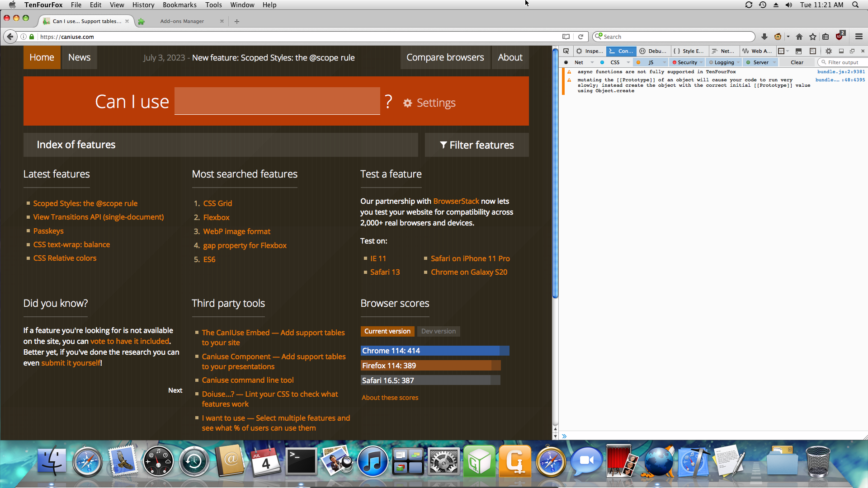868x488 pixels.
Task: Toggle the Server console filter
Action: click(760, 62)
